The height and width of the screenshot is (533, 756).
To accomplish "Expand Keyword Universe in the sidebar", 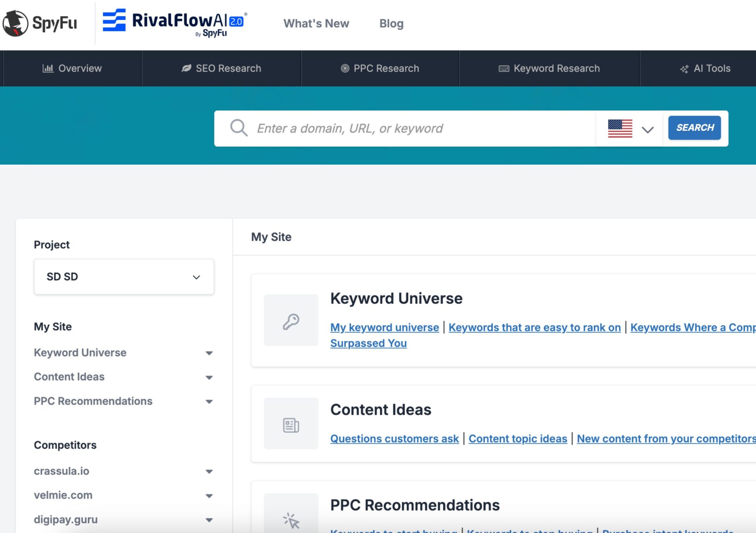I will 209,353.
